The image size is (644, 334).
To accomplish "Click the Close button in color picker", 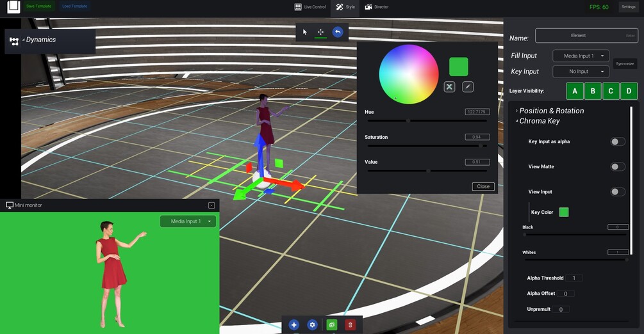I will 483,186.
